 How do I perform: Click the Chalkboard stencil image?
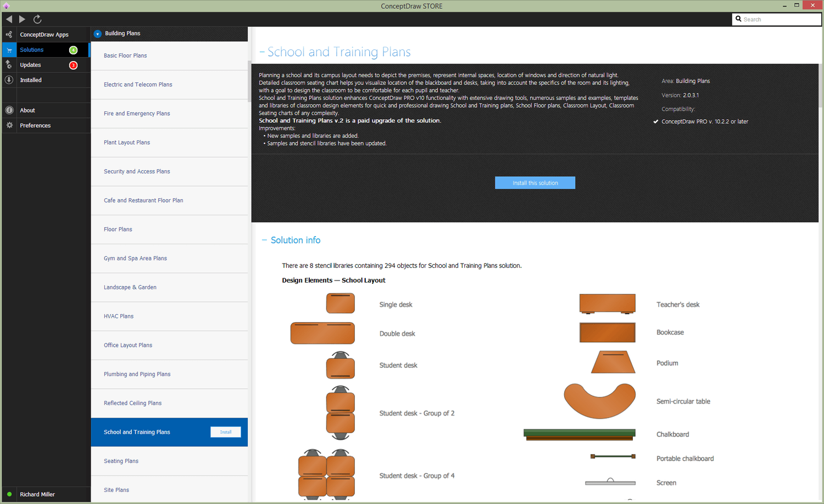point(580,435)
